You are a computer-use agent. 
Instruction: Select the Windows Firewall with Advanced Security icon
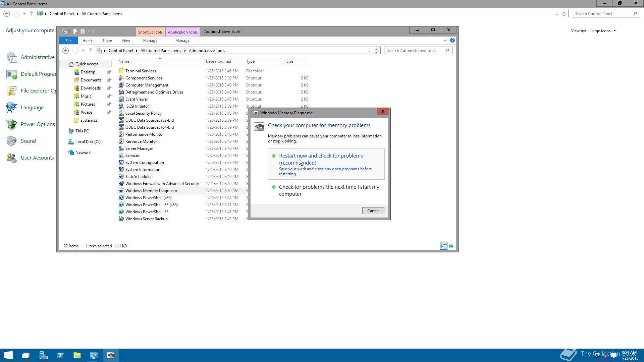pyautogui.click(x=121, y=184)
